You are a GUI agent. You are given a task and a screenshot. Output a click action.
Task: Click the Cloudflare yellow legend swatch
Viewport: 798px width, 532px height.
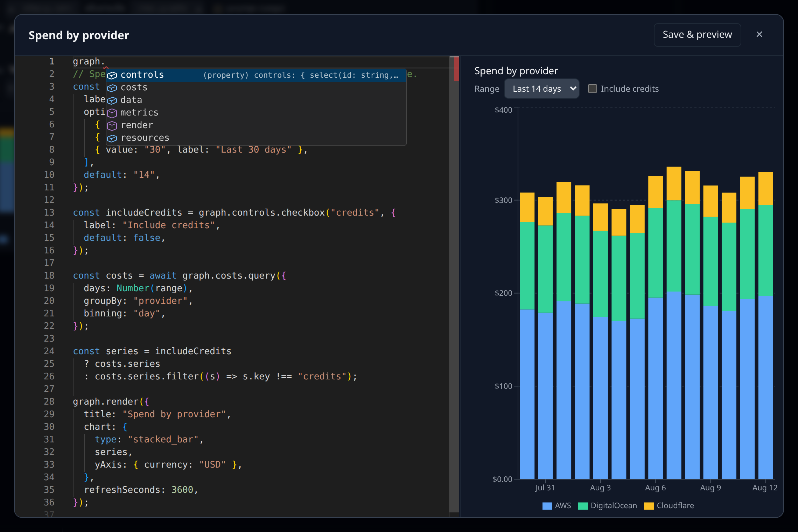pos(649,506)
